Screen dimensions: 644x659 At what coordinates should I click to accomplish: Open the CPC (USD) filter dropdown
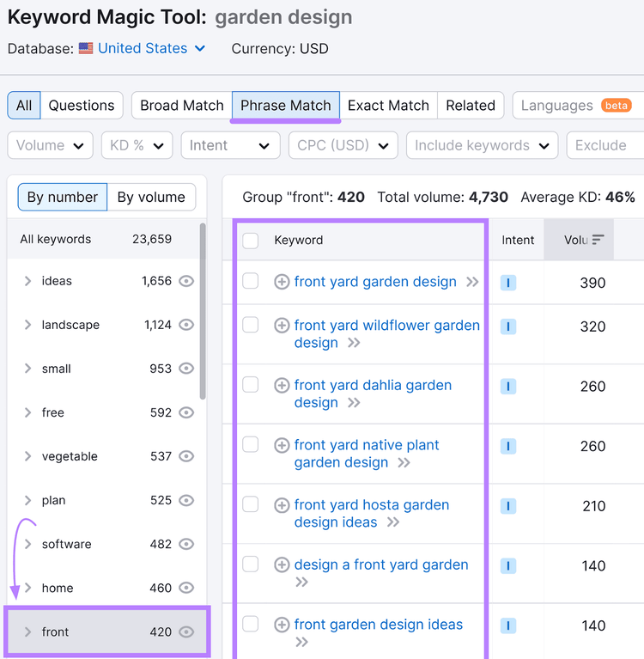coord(343,145)
